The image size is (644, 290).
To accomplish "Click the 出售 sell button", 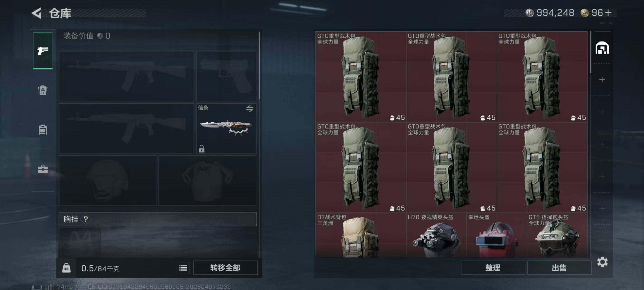I will pyautogui.click(x=559, y=268).
